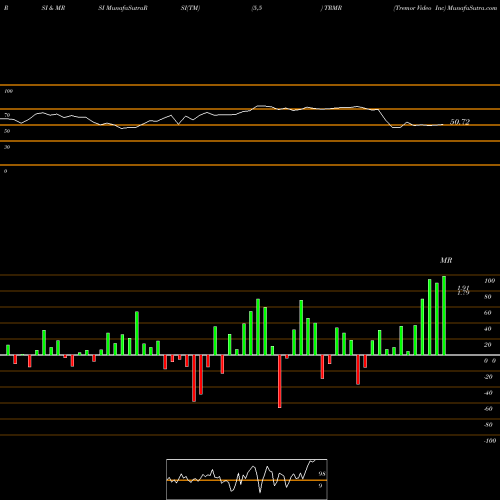
Task: Click the -20 label on MR axis
Action: pos(488,377)
